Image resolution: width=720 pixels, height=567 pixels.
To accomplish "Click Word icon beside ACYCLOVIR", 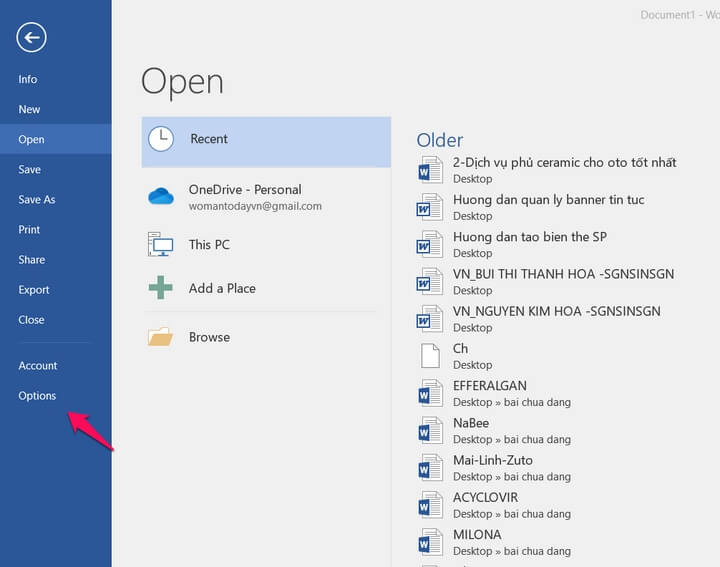I will click(430, 505).
